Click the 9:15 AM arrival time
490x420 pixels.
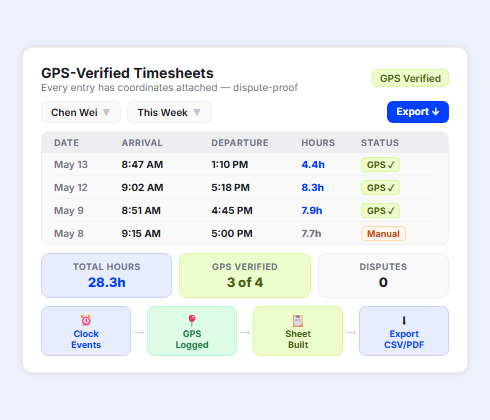[141, 234]
